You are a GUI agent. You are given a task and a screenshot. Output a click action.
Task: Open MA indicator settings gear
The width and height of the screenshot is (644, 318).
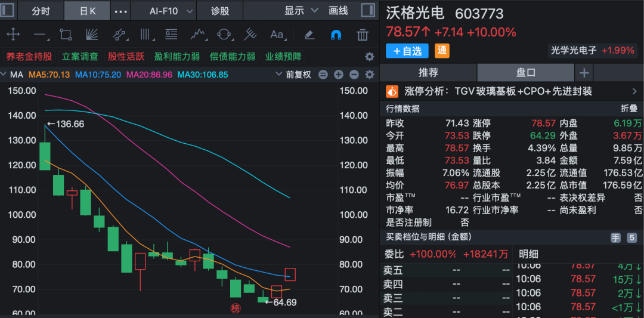click(x=370, y=75)
